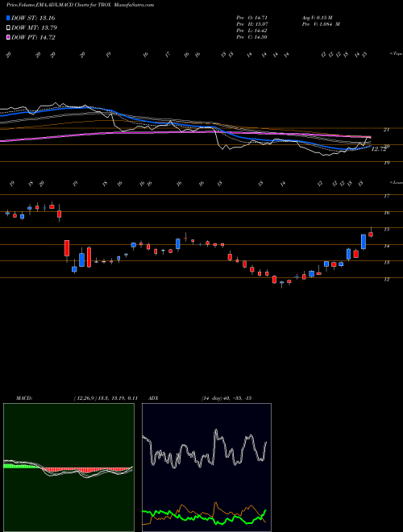Click the Pre L: 14.42 value
The width and height of the screenshot is (403, 532).
point(253,31)
